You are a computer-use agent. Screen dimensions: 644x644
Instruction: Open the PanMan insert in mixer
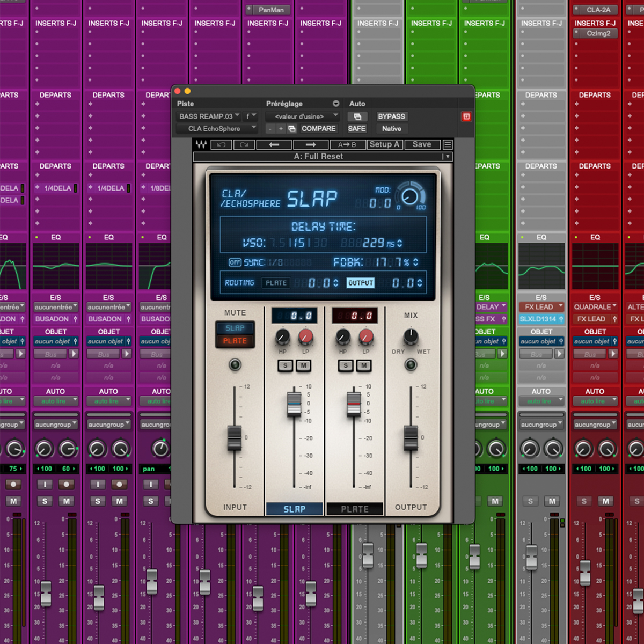[268, 10]
